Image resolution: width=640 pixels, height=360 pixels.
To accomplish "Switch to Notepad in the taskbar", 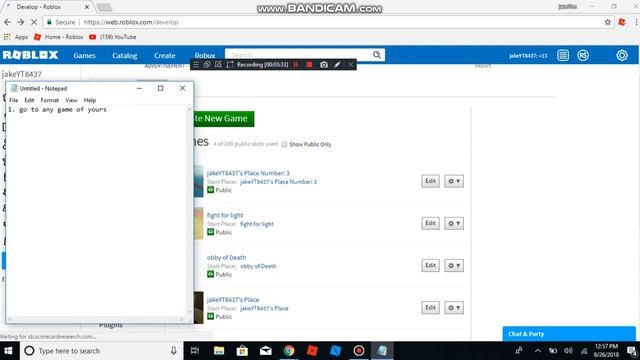I will point(382,351).
